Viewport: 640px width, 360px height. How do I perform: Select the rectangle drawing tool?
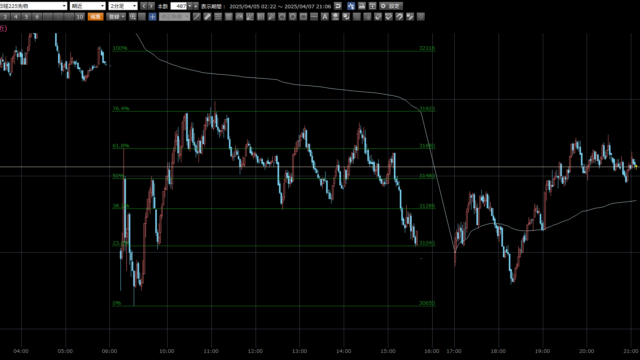point(303,17)
